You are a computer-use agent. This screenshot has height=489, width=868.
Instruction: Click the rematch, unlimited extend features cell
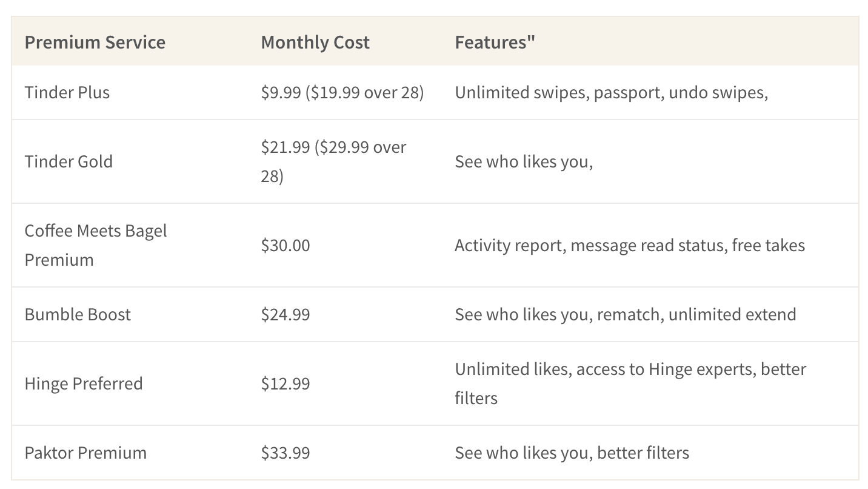[x=626, y=314]
